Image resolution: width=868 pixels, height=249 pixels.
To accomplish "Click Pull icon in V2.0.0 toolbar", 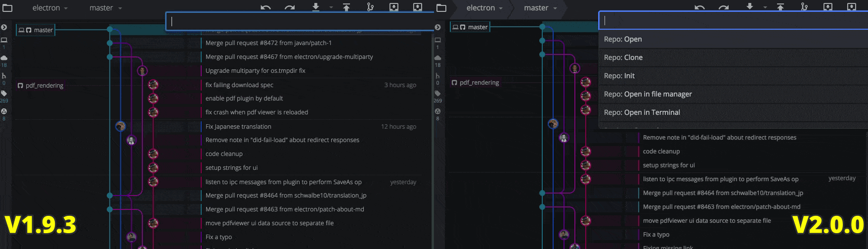I will tap(750, 7).
